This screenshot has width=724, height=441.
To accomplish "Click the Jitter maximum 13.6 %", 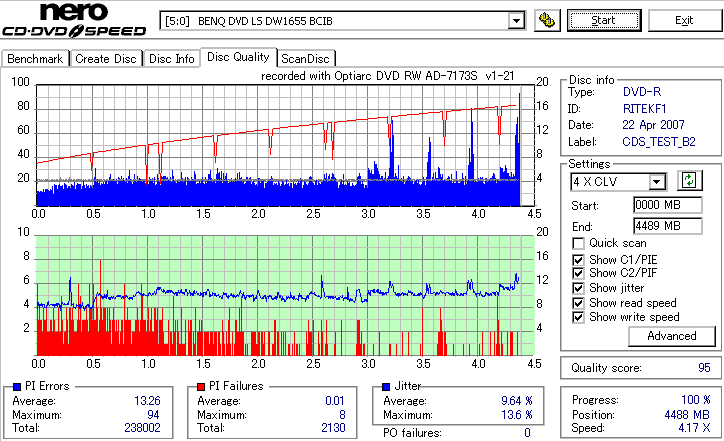I will tap(517, 415).
